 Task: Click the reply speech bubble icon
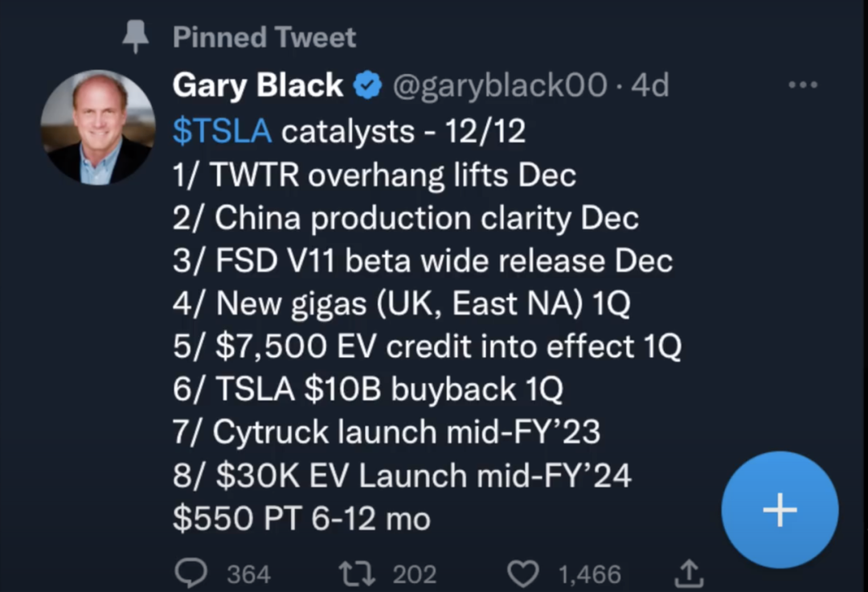(x=193, y=573)
